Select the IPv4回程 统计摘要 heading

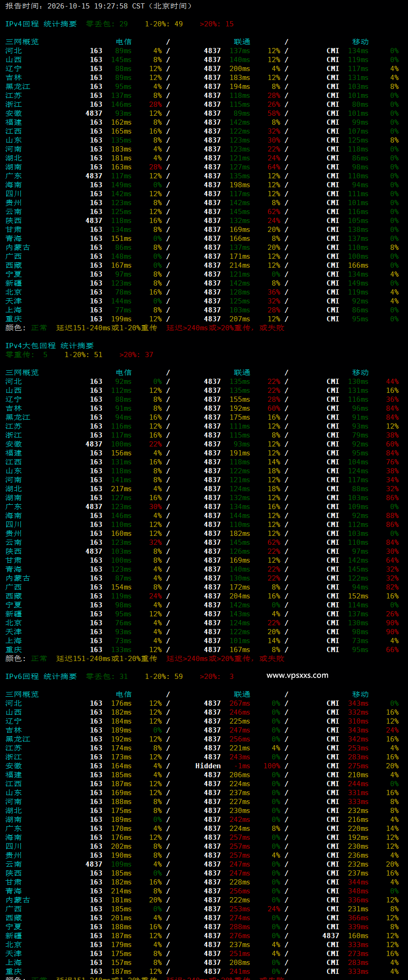pos(41,24)
